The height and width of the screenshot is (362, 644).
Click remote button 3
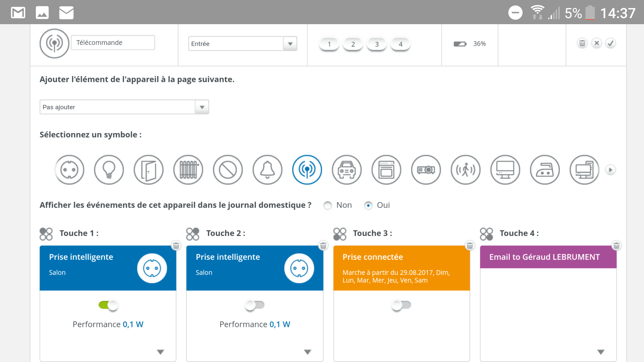coord(377,44)
